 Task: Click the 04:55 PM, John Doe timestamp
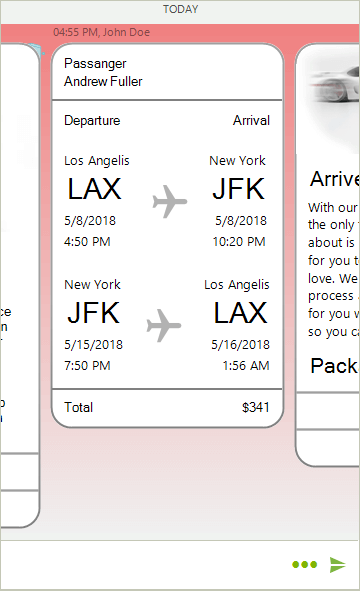pyautogui.click(x=101, y=32)
